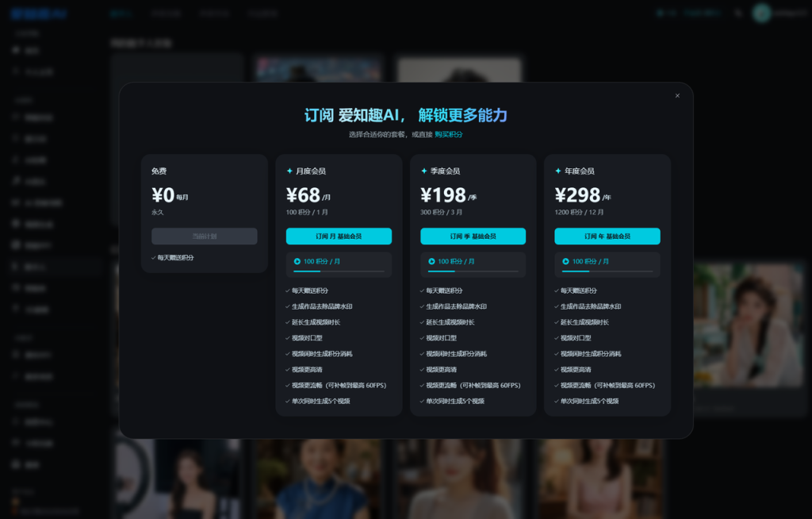Click the ¥198 quarterly price

[x=443, y=195]
